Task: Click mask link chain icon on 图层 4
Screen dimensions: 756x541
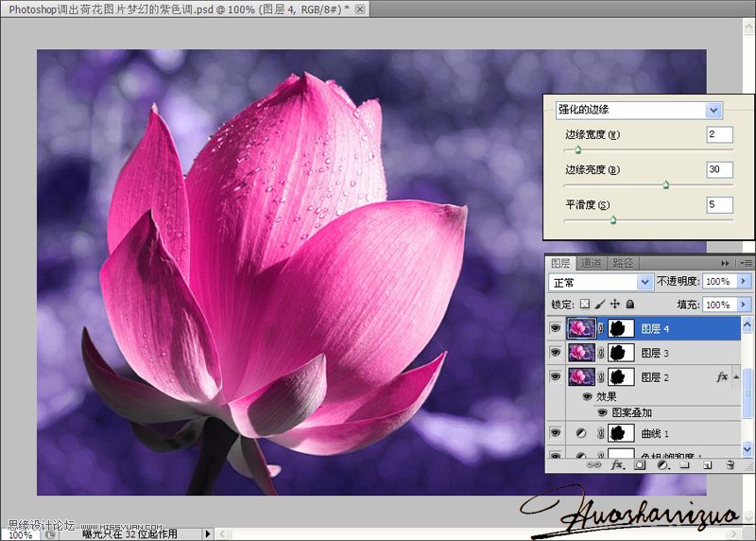Action: click(x=601, y=328)
